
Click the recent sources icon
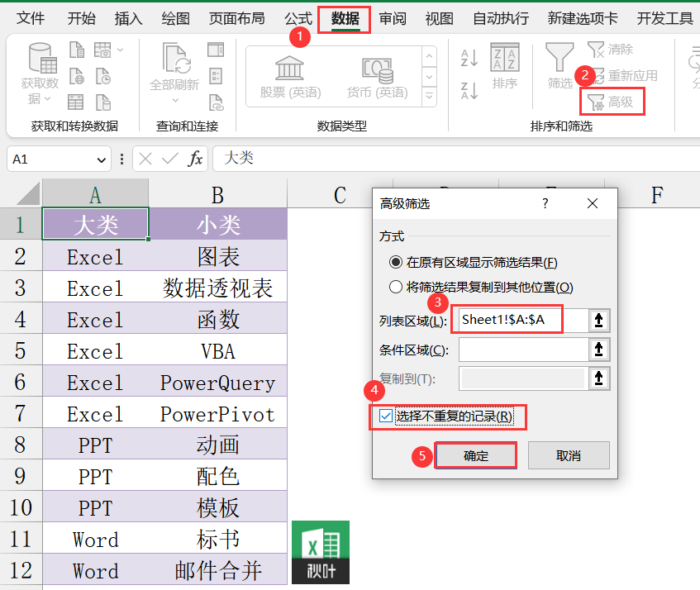tap(103, 76)
